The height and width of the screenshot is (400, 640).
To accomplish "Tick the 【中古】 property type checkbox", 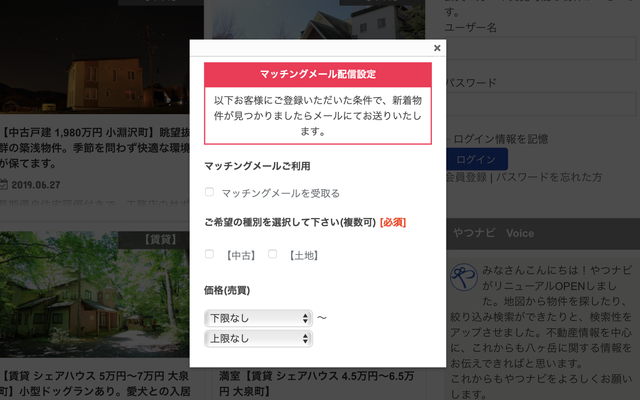I will pos(209,254).
